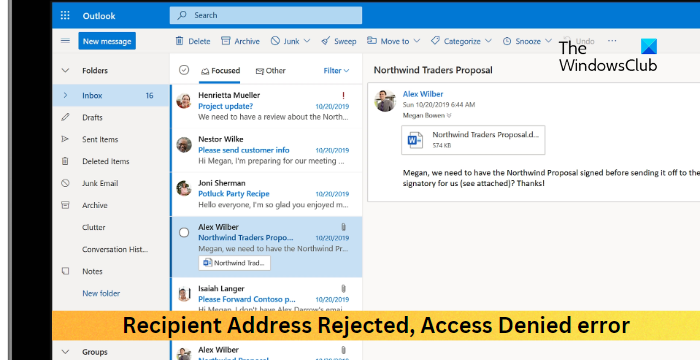Screen dimensions: 700x360
Task: Open the Please send customer info email
Action: [267, 150]
